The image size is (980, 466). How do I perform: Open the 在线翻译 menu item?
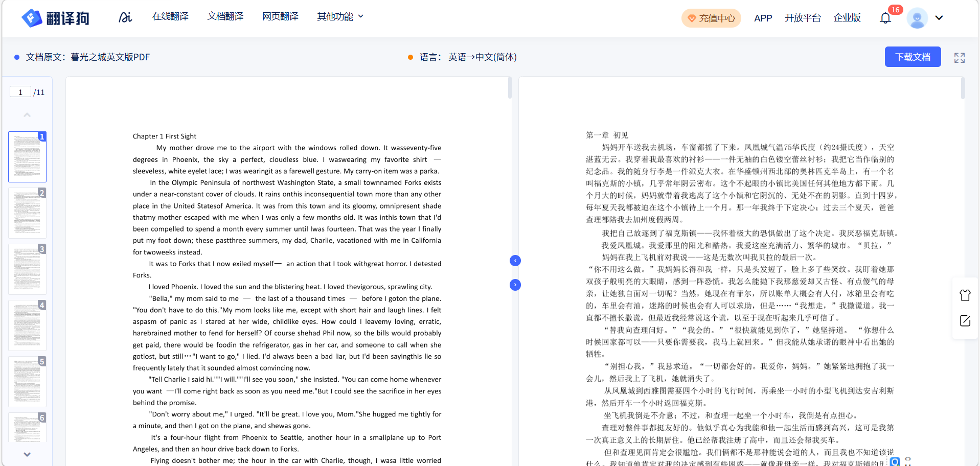(x=170, y=17)
